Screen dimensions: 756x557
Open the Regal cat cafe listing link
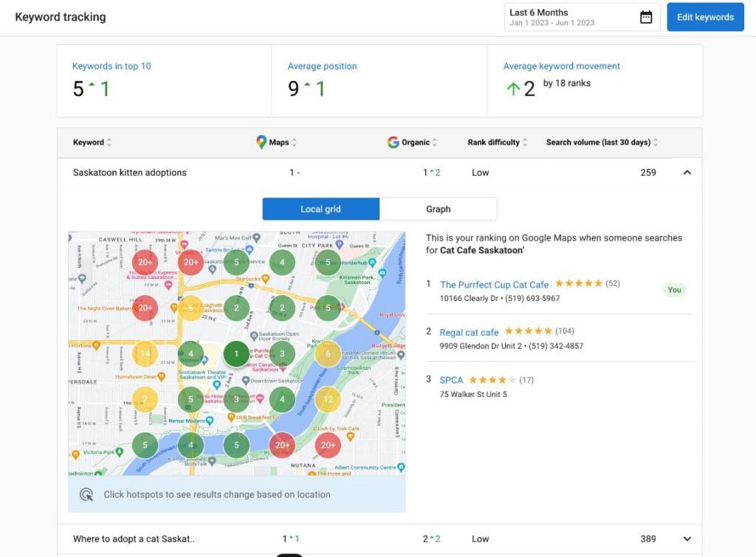pos(470,331)
